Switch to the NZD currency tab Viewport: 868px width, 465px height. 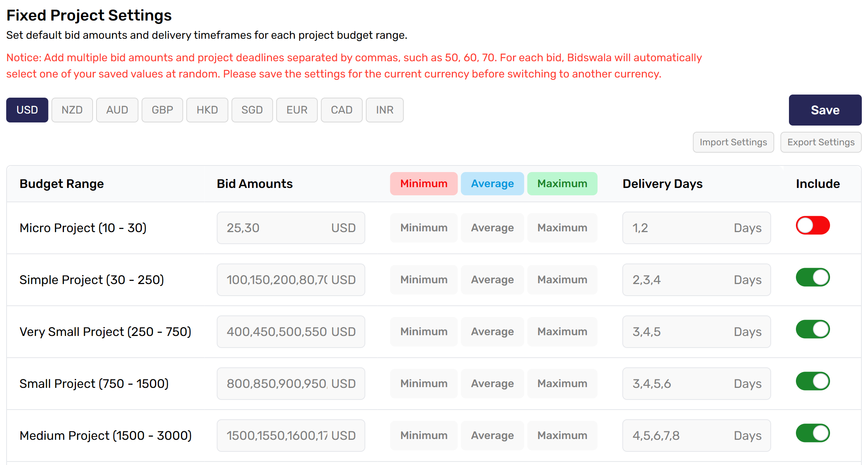click(72, 110)
